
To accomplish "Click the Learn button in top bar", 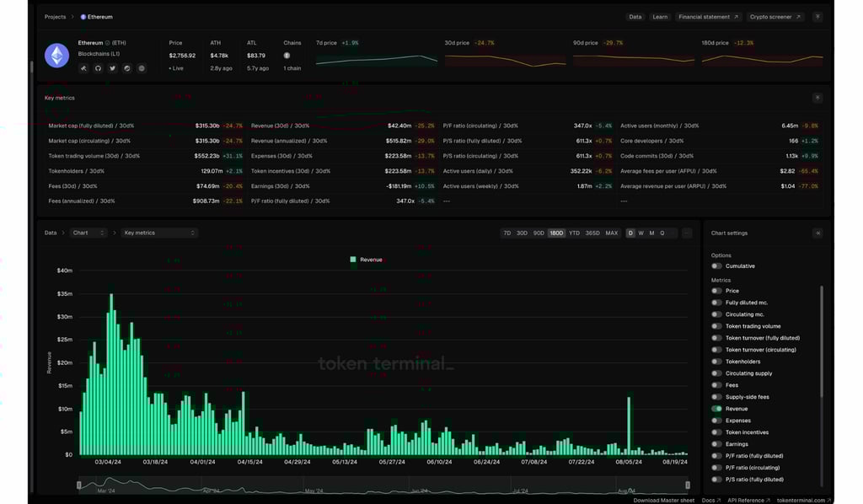I will point(660,17).
